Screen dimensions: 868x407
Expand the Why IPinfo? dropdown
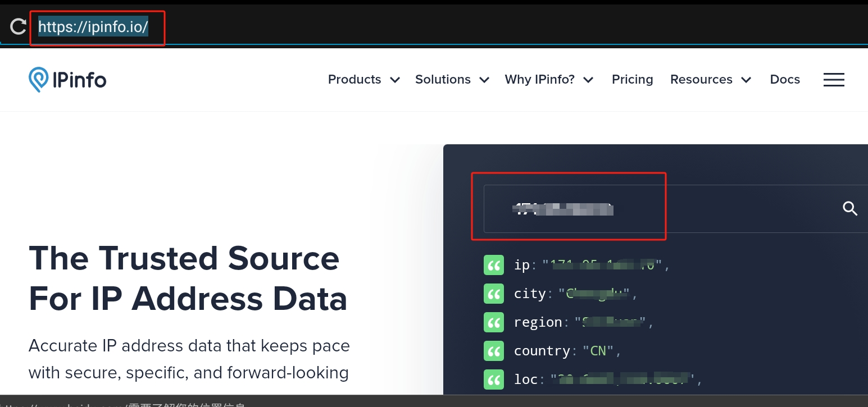(x=549, y=80)
